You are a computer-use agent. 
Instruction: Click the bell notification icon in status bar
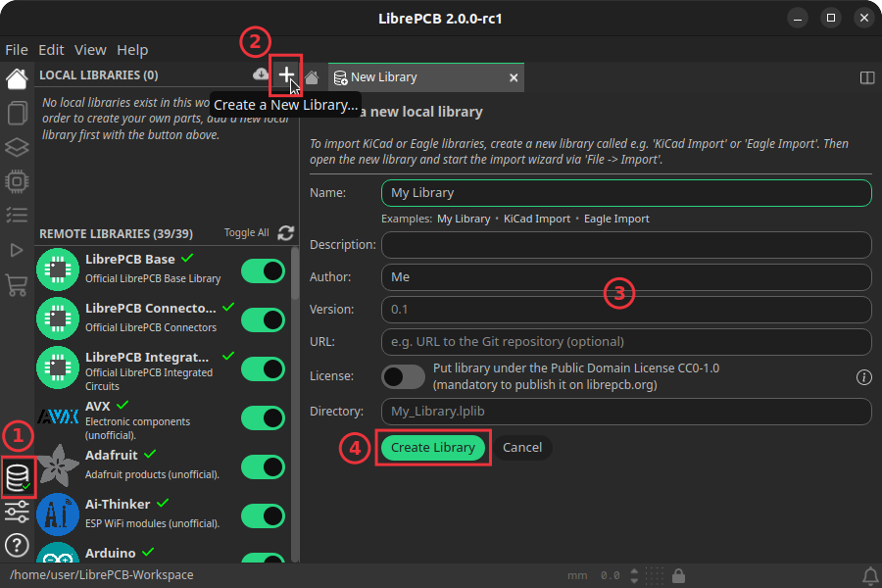tap(870, 575)
